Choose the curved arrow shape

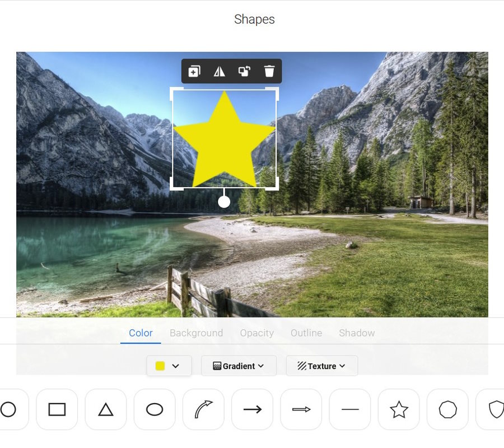tap(203, 410)
